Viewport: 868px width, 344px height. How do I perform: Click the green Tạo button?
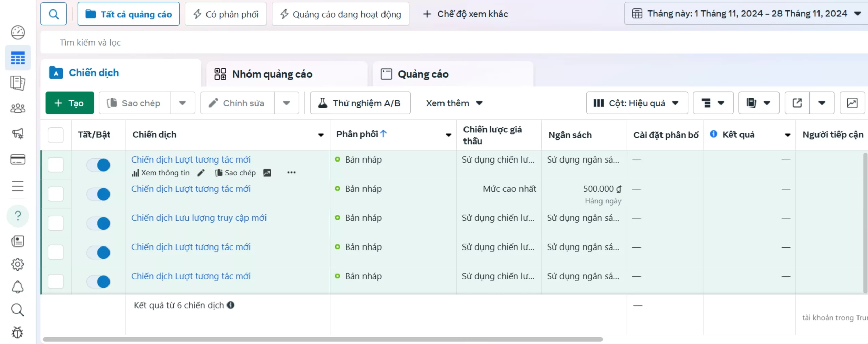(70, 103)
